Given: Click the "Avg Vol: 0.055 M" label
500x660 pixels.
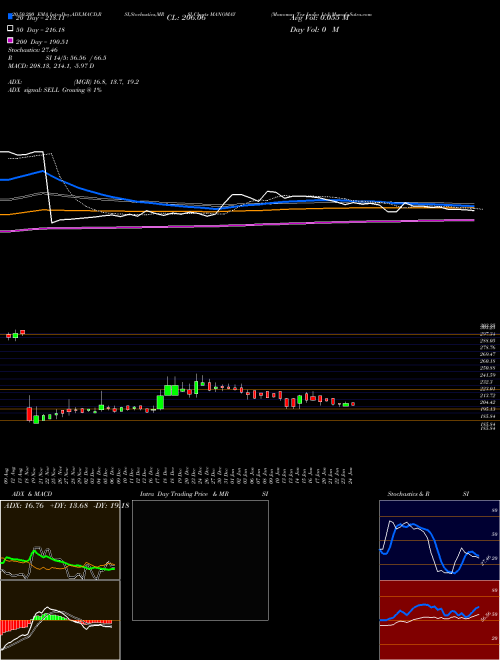Looking at the screenshot, I should [319, 18].
